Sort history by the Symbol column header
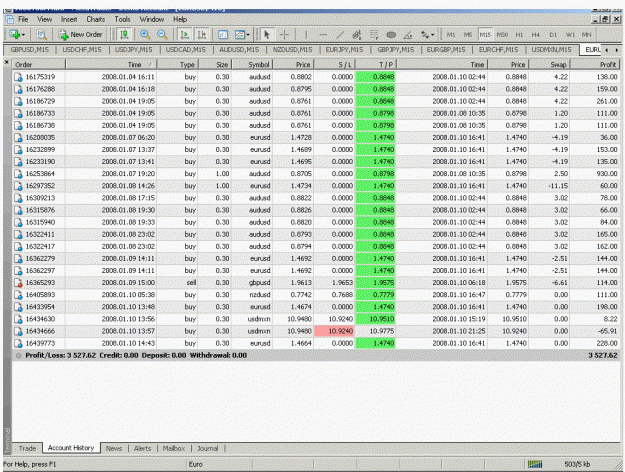 pyautogui.click(x=252, y=65)
